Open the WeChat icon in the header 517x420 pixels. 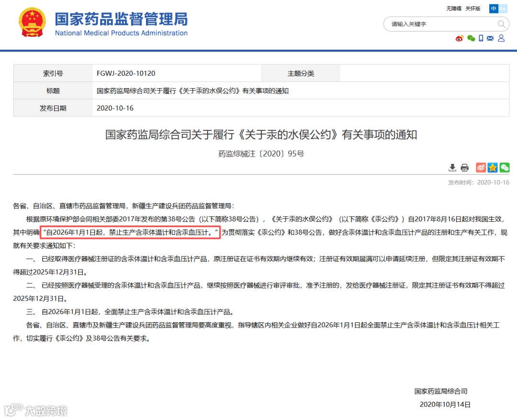point(471,38)
